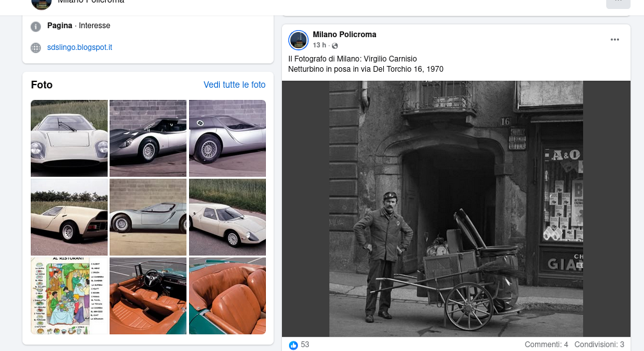Click 'Vedi tutte le foto' link

coord(235,85)
